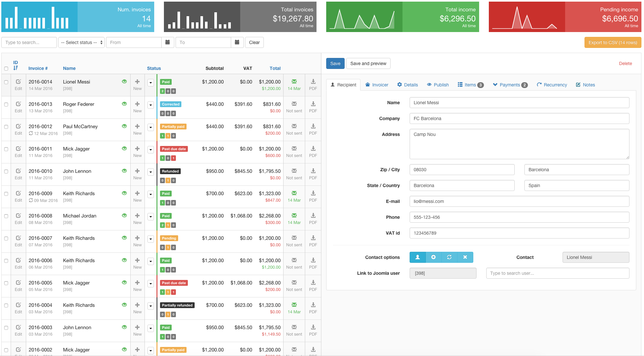Click the eye/preview icon for invoice 2016-0013
The height and width of the screenshot is (356, 644).
(x=124, y=104)
